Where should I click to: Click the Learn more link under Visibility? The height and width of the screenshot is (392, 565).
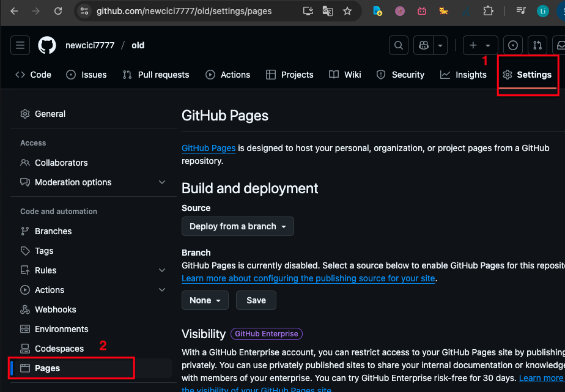[x=541, y=378]
